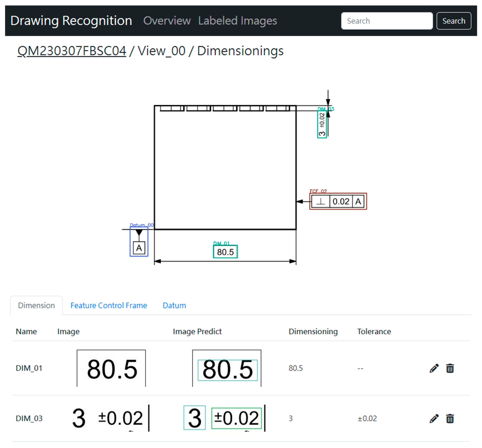482x448 pixels.
Task: Switch to the Feature Control Frame tab
Action: (x=109, y=305)
